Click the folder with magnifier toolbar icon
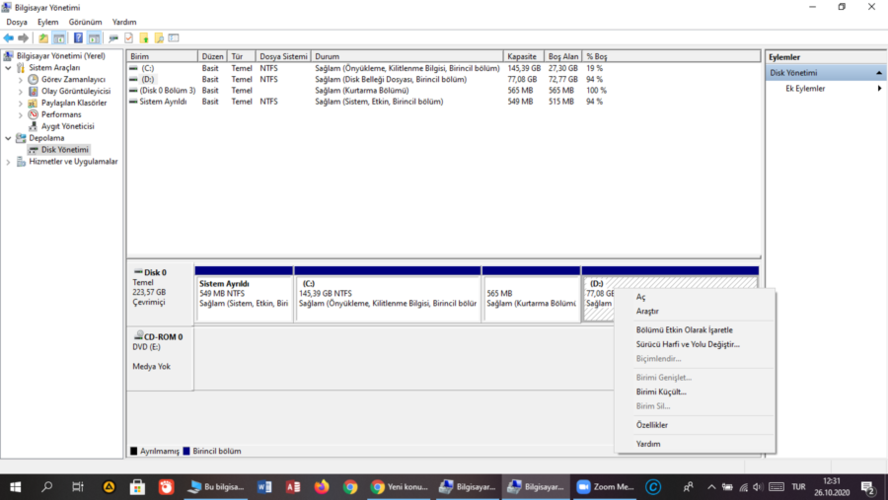888x500 pixels. [159, 38]
